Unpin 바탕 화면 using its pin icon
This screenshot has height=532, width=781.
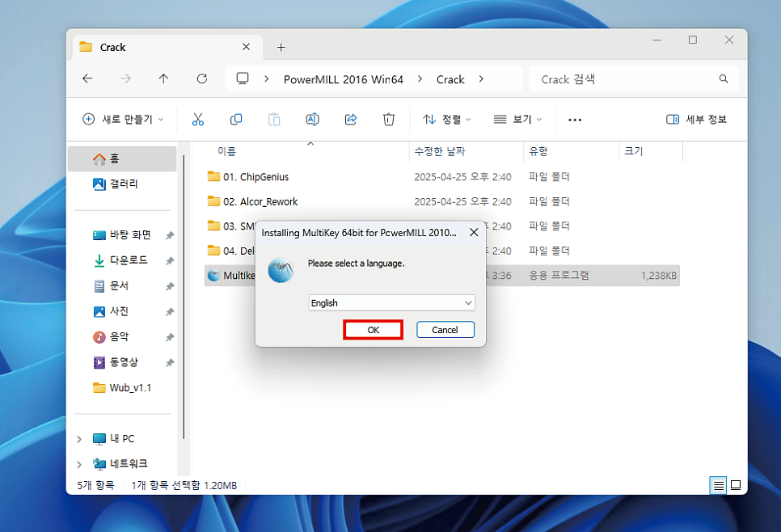coord(170,235)
